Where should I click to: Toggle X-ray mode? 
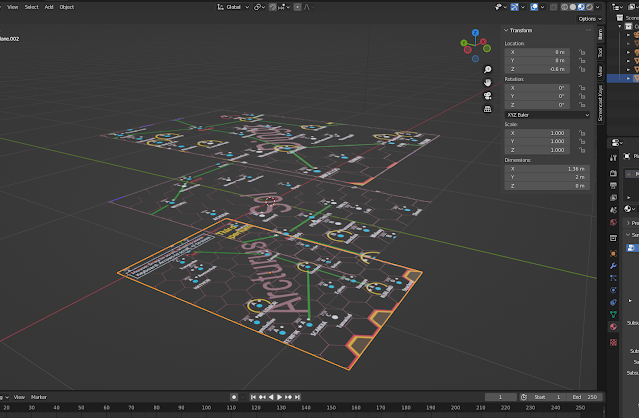[x=553, y=7]
